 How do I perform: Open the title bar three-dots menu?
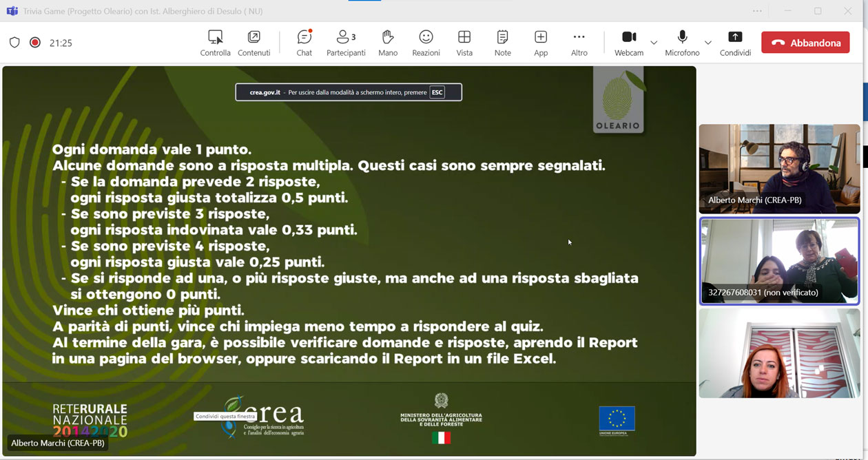click(757, 11)
